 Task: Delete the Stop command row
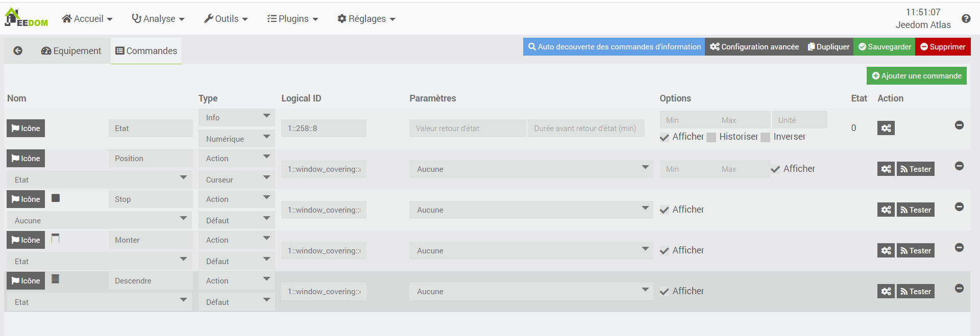pyautogui.click(x=959, y=206)
